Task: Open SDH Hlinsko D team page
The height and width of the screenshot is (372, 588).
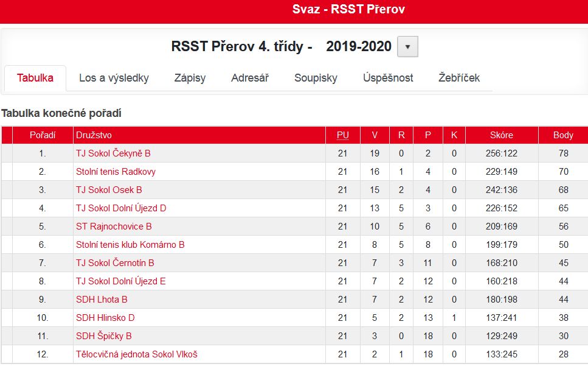Action: pyautogui.click(x=105, y=318)
